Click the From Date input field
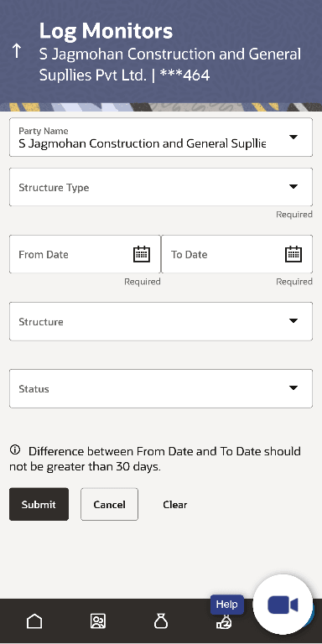This screenshot has height=644, width=322. point(85,254)
